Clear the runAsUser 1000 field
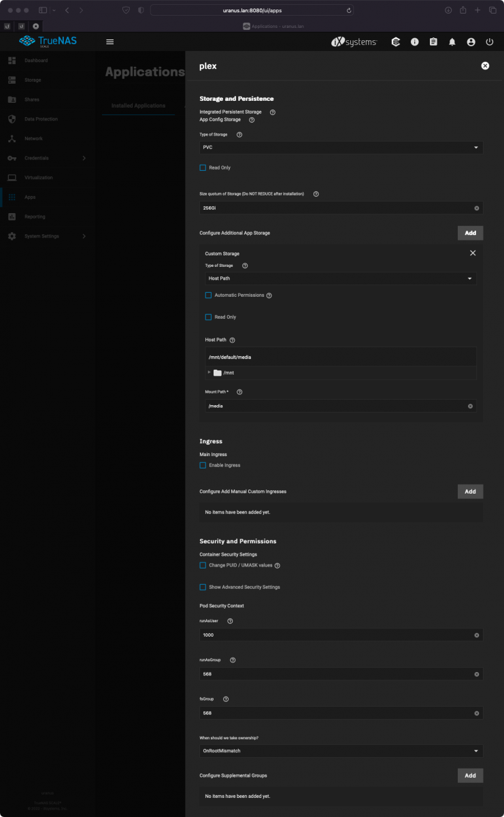The image size is (504, 817). (477, 635)
